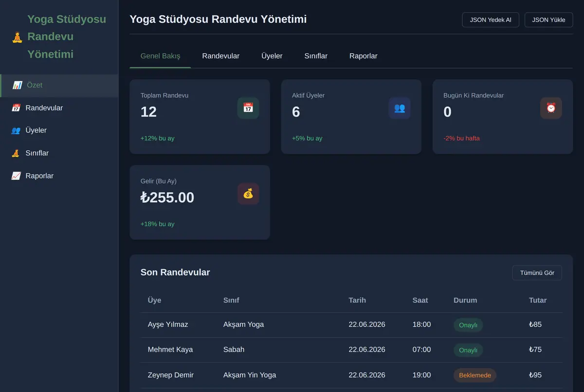Click the Sınıf column header
Screen dimensions: 584x392
click(x=231, y=300)
